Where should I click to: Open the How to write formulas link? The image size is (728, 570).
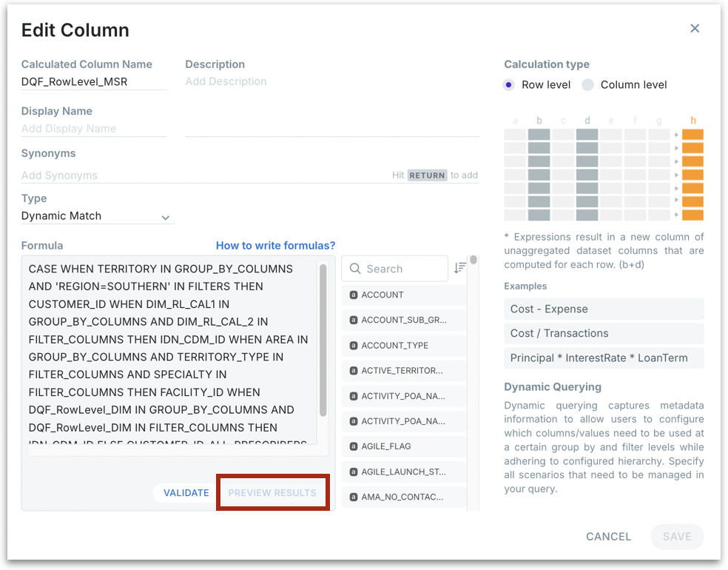[275, 245]
